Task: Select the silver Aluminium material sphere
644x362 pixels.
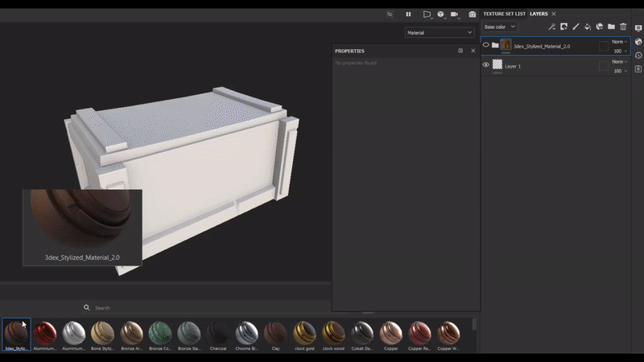Action: 74,335
